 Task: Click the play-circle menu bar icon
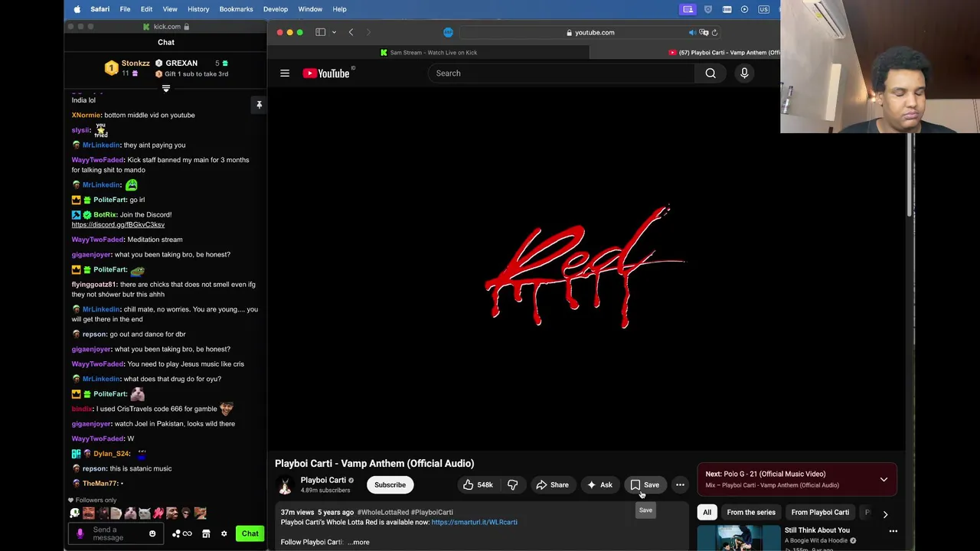coord(744,9)
